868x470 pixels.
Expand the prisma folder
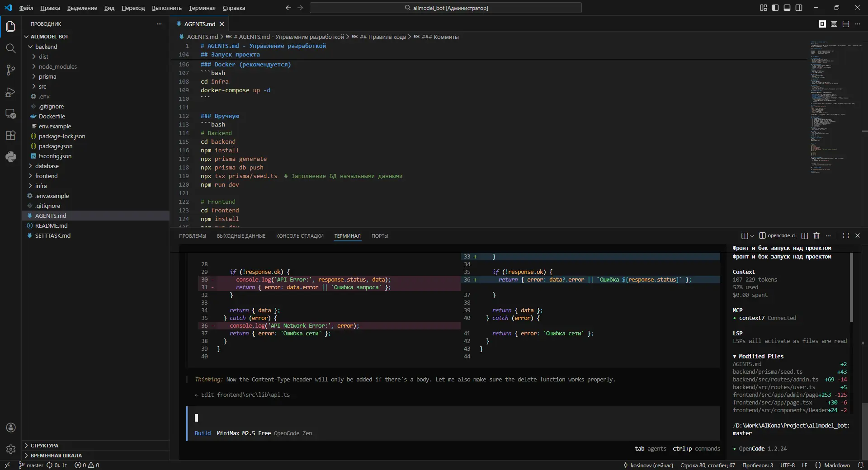pos(34,76)
